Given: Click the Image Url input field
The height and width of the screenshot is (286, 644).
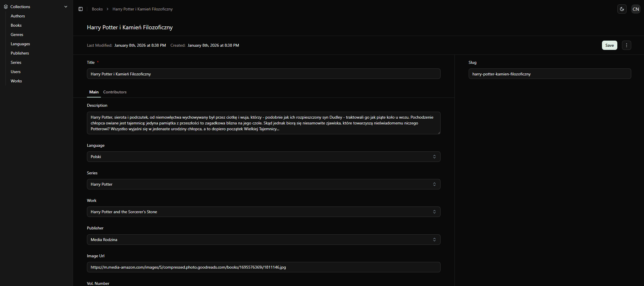Looking at the screenshot, I should point(263,267).
